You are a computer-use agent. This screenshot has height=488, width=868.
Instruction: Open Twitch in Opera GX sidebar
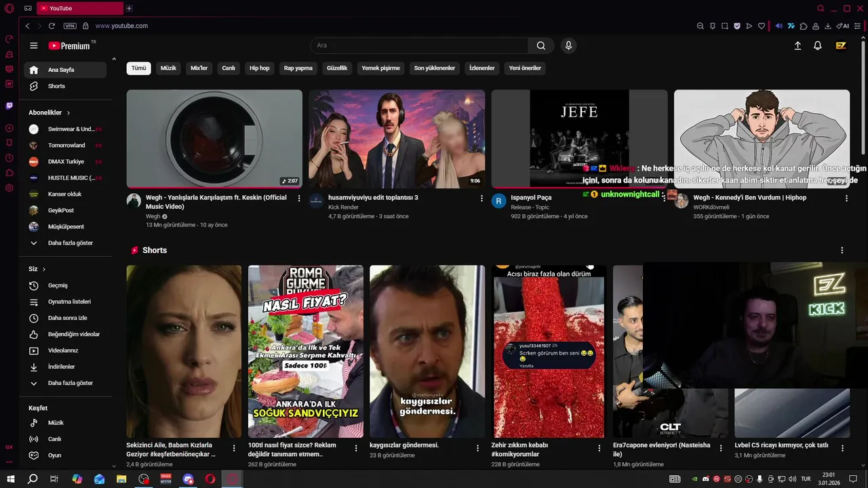coord(9,106)
